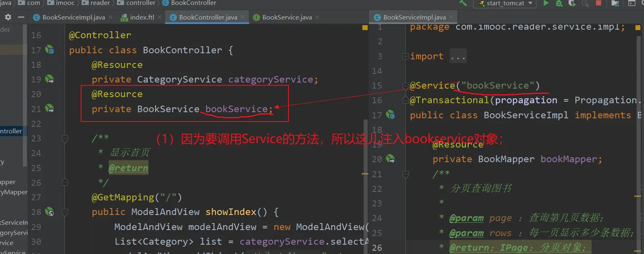
Task: Click gutter bean icon beside BookServiceImpl class
Action: coord(390,115)
